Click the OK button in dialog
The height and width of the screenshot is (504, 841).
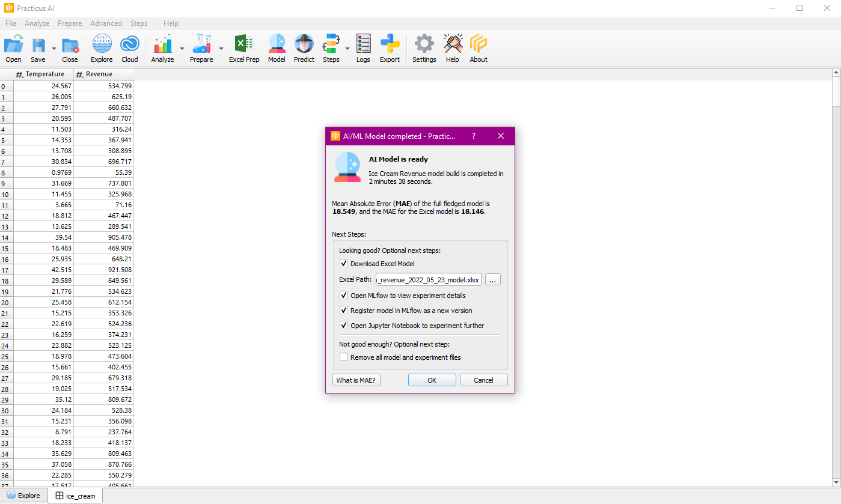pyautogui.click(x=432, y=380)
